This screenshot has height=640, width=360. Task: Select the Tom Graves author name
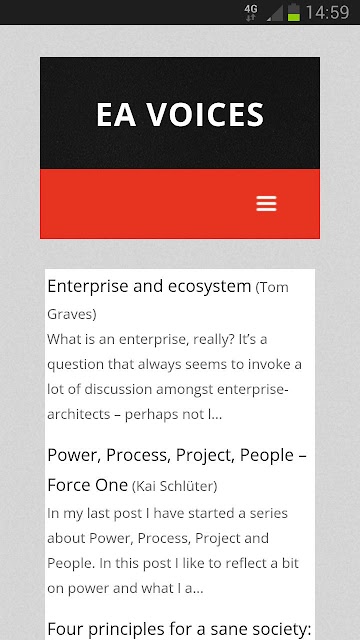(168, 301)
